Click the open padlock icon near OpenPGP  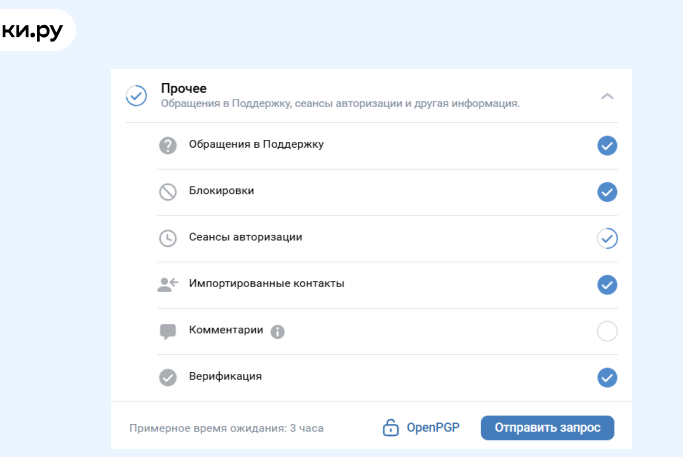[390, 428]
